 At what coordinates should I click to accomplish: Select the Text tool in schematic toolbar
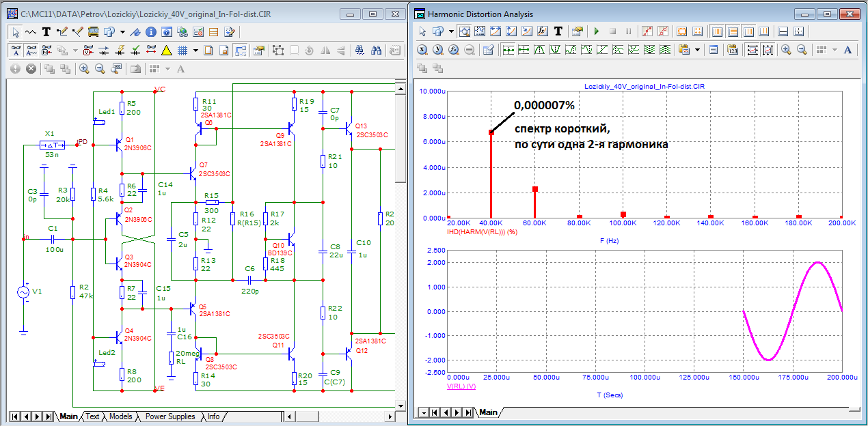tap(46, 31)
